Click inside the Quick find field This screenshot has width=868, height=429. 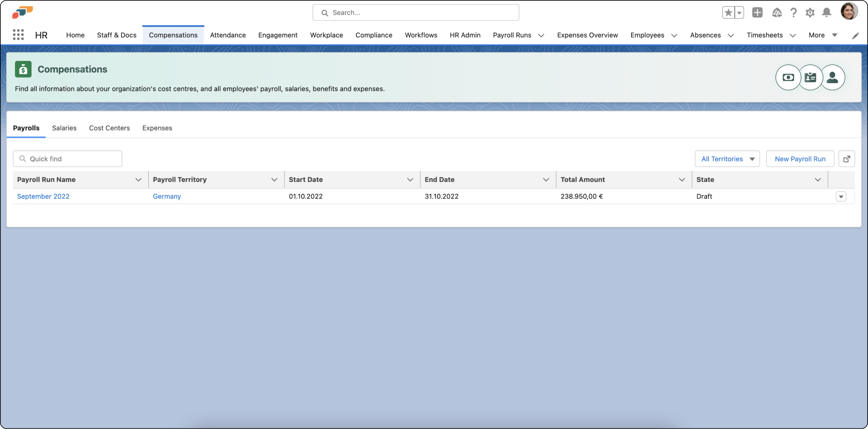[x=67, y=159]
